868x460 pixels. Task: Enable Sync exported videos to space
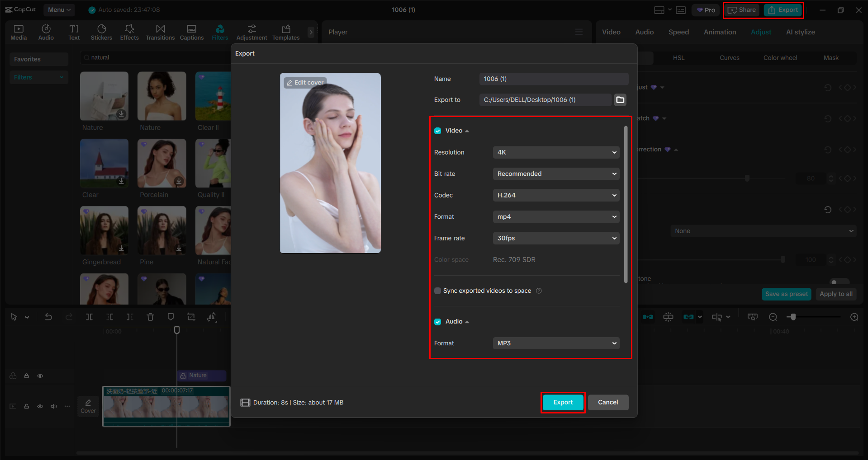pyautogui.click(x=437, y=291)
